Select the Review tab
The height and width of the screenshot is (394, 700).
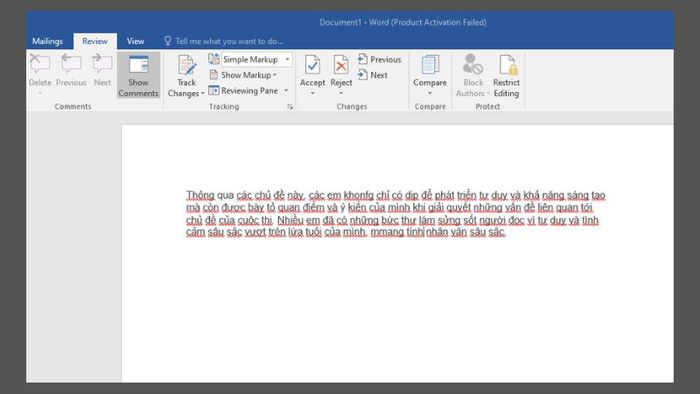(x=95, y=41)
